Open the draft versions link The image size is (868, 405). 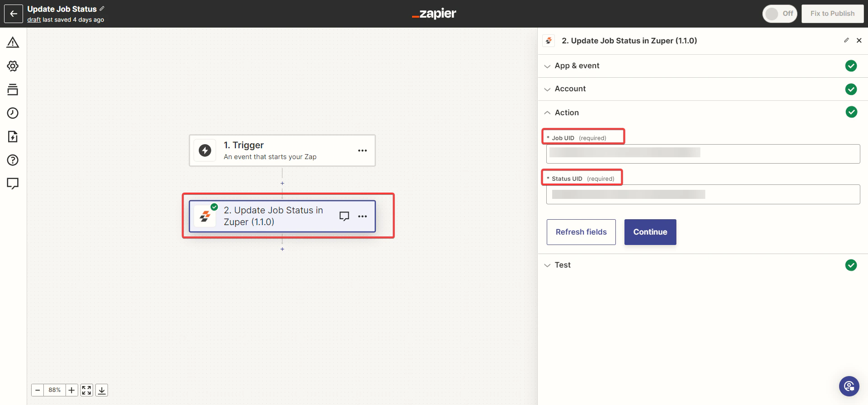[34, 20]
